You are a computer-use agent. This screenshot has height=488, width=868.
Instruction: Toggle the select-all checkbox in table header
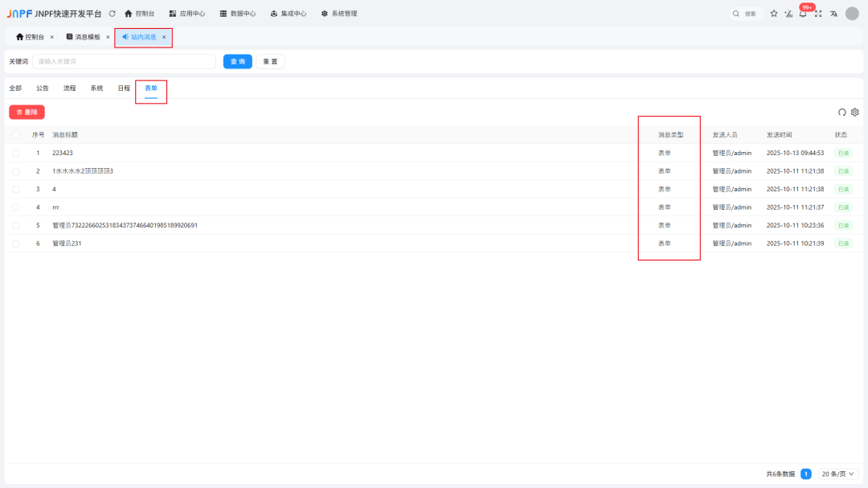[x=15, y=134]
